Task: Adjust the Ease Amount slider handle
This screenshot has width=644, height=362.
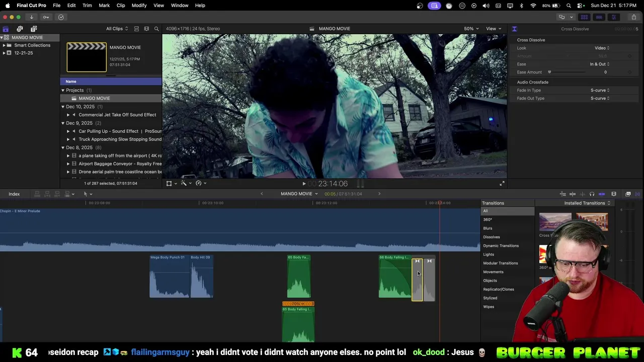Action: pyautogui.click(x=549, y=72)
